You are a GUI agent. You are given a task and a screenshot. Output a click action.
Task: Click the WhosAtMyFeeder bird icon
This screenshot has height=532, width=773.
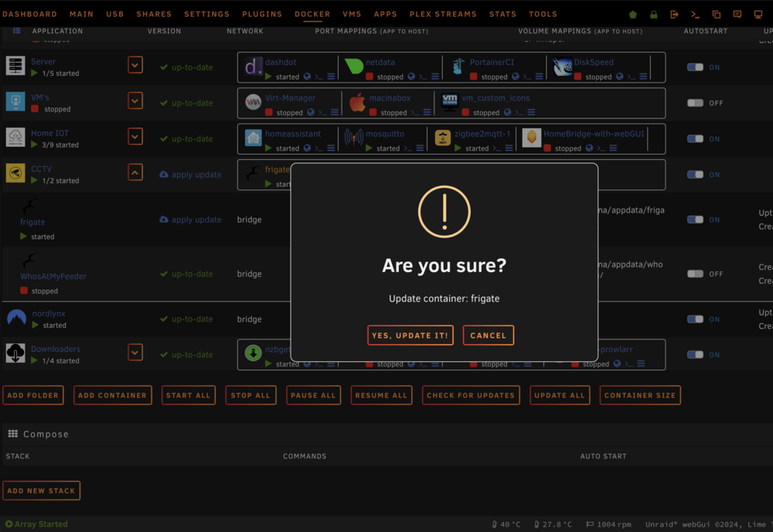click(x=29, y=260)
